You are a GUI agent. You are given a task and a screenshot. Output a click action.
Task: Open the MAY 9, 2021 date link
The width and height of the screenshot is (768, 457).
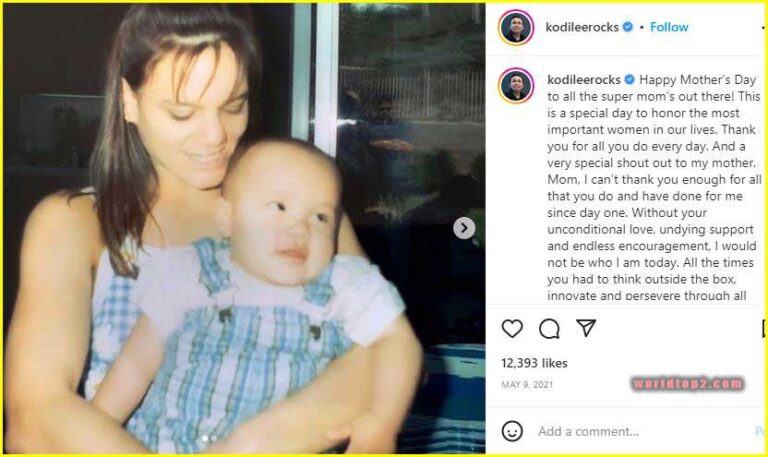pos(527,385)
